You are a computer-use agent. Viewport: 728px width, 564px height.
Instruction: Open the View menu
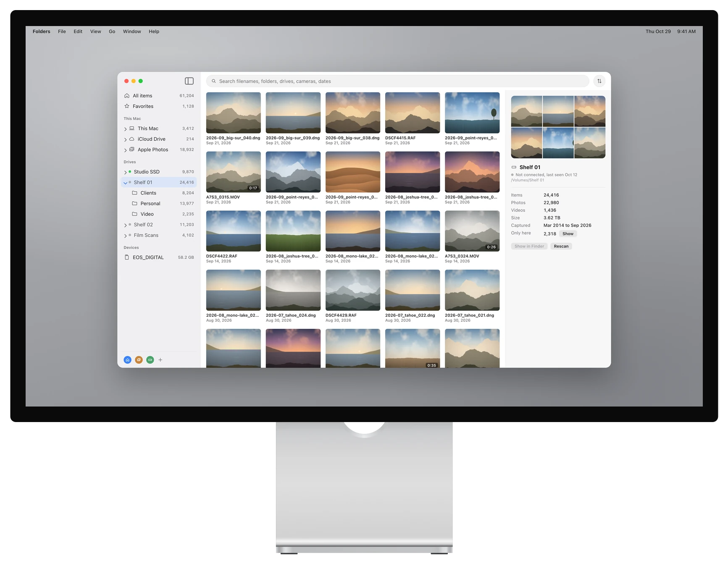(x=95, y=31)
